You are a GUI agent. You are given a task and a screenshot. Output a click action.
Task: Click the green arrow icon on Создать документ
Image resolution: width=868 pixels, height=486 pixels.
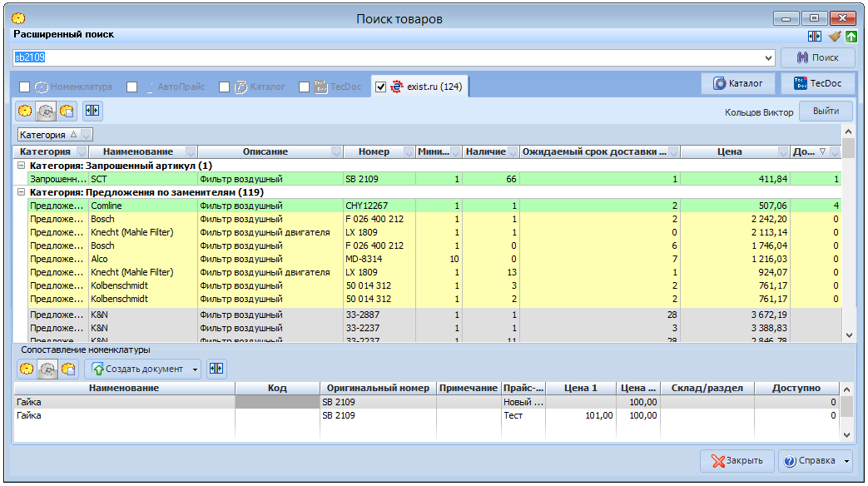[98, 369]
